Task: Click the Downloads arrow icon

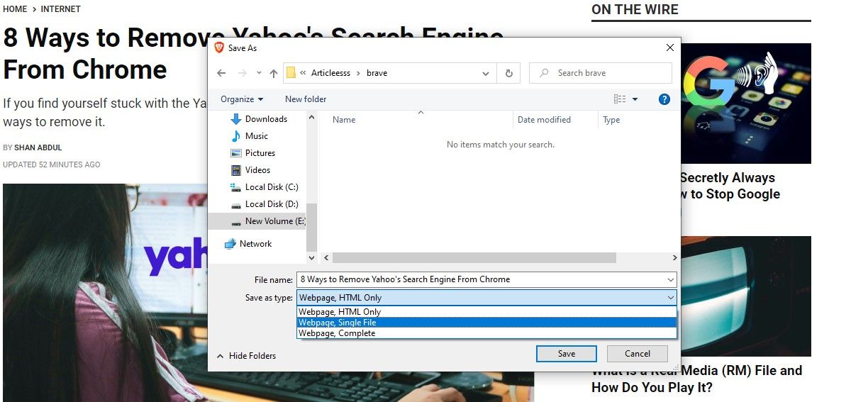Action: [x=236, y=119]
